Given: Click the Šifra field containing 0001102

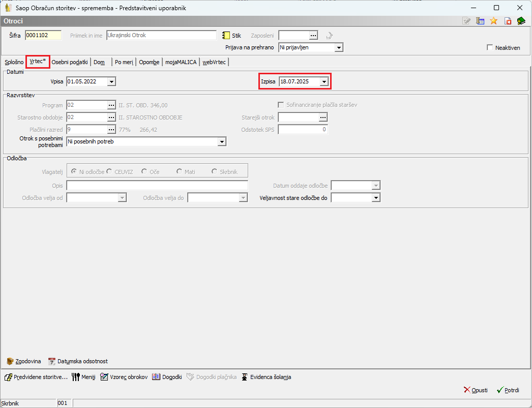Looking at the screenshot, I should [43, 35].
